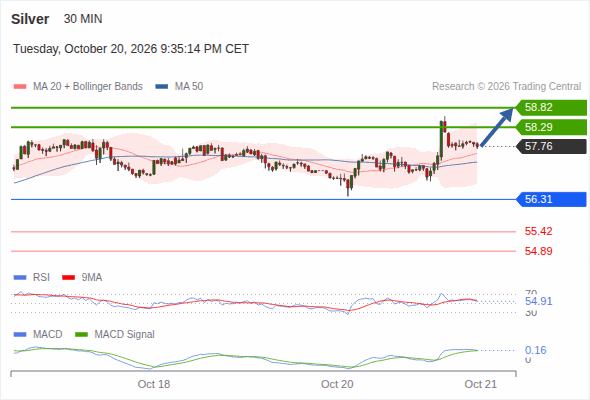Click the date and time line
The height and width of the screenshot is (400, 590).
tap(131, 49)
